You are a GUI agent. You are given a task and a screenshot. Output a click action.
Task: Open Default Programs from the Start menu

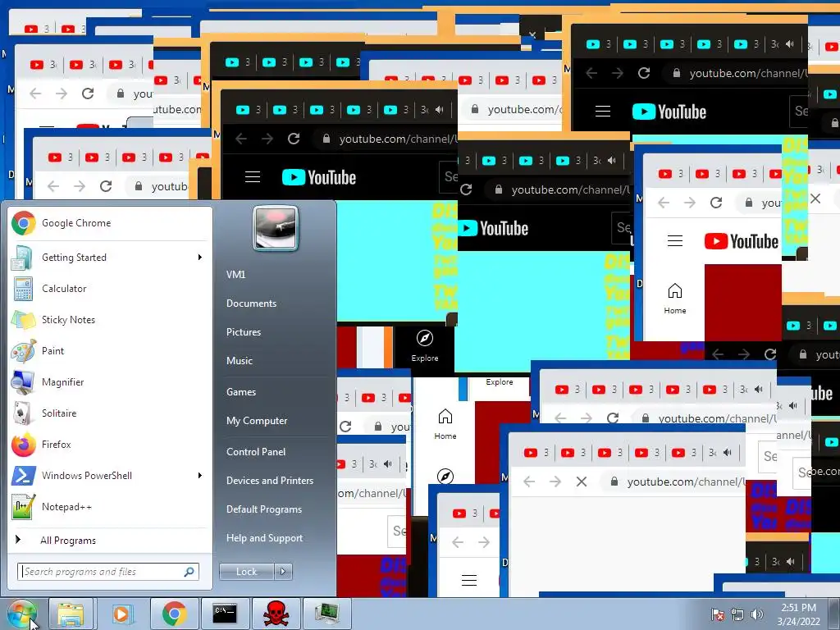coord(264,509)
